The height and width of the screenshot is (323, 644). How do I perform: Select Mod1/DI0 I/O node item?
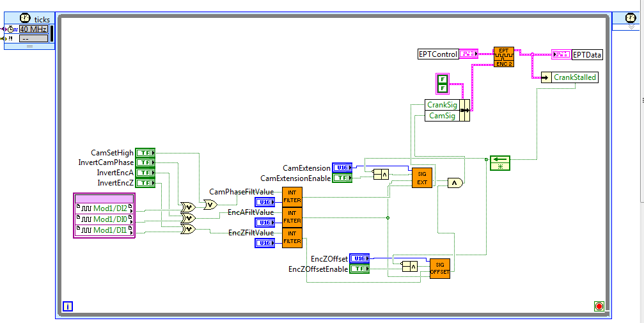pos(104,219)
